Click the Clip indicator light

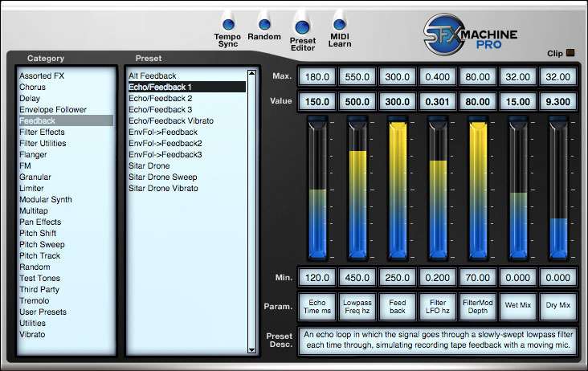coord(571,54)
